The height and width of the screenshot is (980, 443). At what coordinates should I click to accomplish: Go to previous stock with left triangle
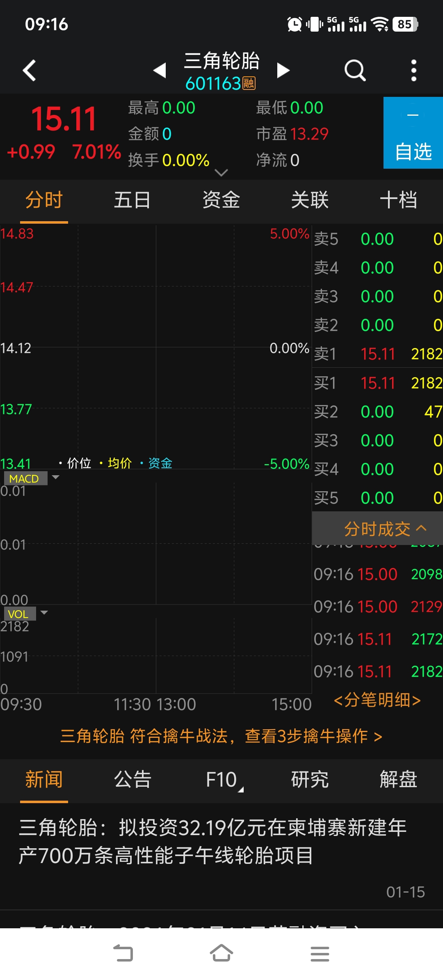[160, 70]
